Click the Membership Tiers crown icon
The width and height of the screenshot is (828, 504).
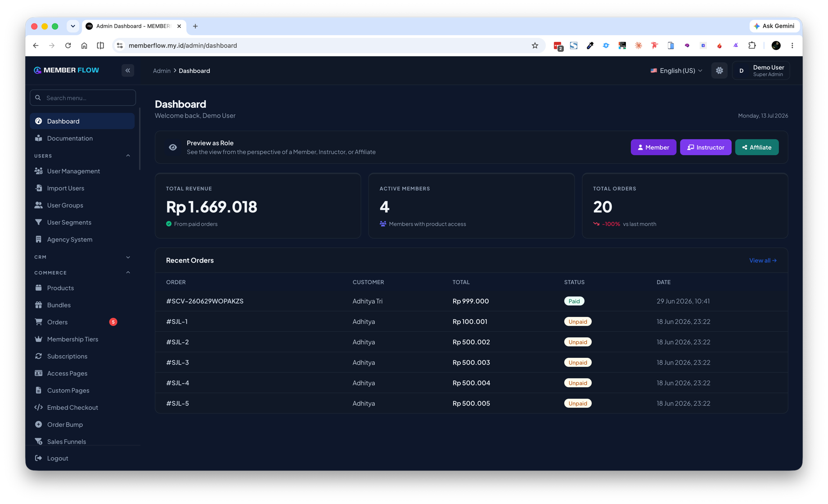(x=39, y=339)
